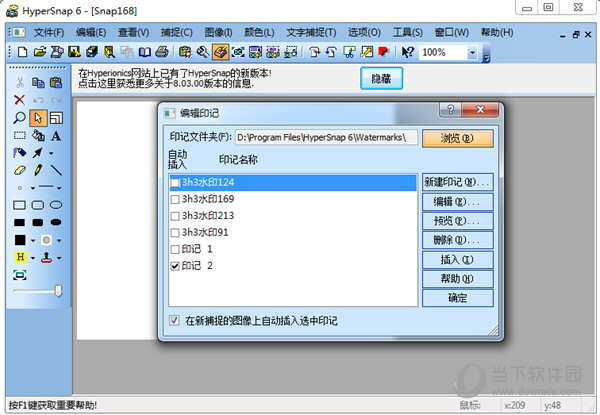Viewport: 600px width, 415px height.
Task: Check the 3h3水印124 auto-insert checkbox
Action: pyautogui.click(x=175, y=183)
